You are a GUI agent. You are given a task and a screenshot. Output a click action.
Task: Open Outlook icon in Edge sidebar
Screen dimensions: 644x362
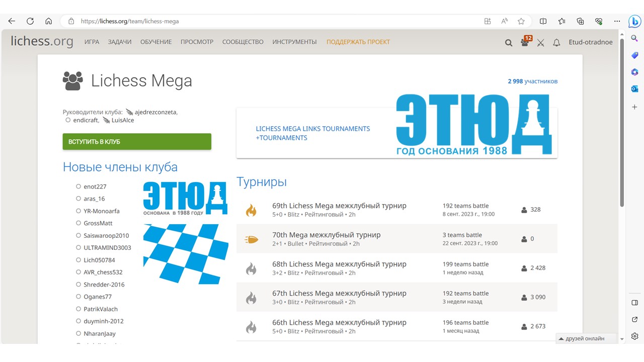[634, 89]
